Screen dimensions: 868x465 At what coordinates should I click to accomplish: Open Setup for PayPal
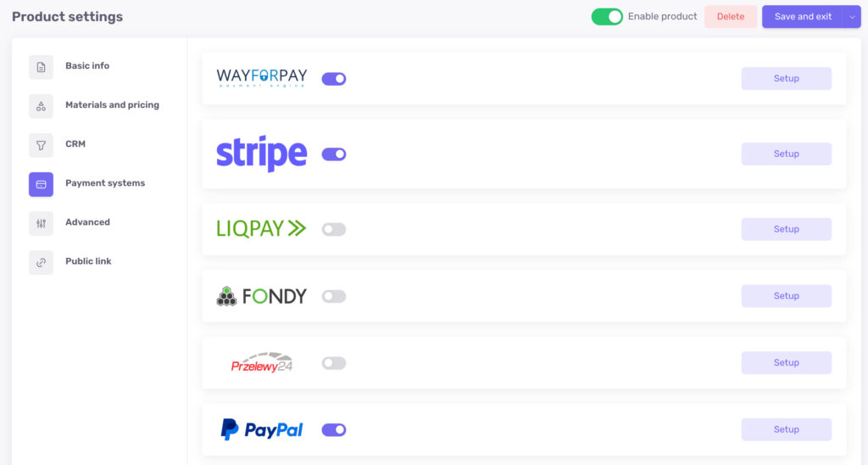coord(786,429)
